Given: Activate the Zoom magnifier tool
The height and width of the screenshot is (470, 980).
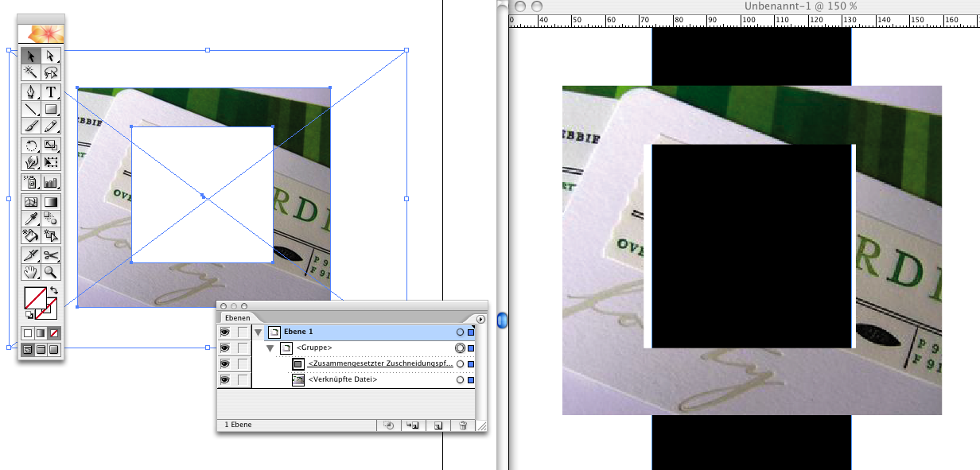Looking at the screenshot, I should (51, 272).
